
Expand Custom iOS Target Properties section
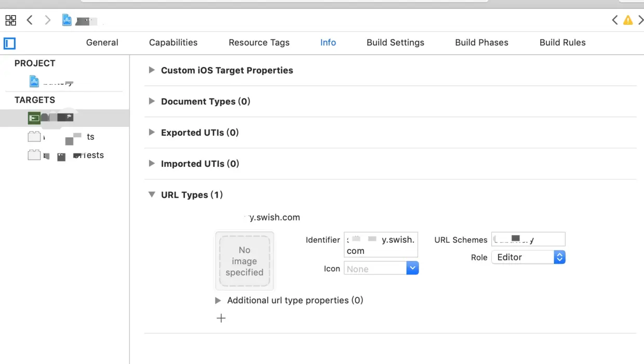pyautogui.click(x=152, y=70)
